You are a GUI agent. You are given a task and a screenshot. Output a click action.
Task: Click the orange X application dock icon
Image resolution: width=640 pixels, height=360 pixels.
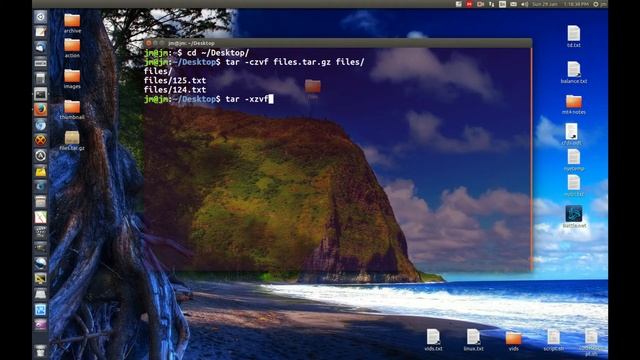40,140
